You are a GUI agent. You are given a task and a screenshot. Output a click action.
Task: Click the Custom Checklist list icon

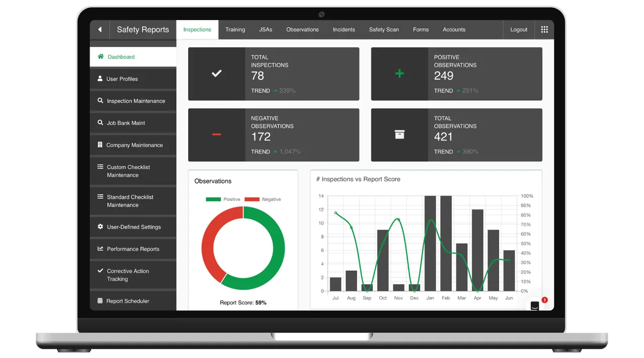click(x=100, y=167)
